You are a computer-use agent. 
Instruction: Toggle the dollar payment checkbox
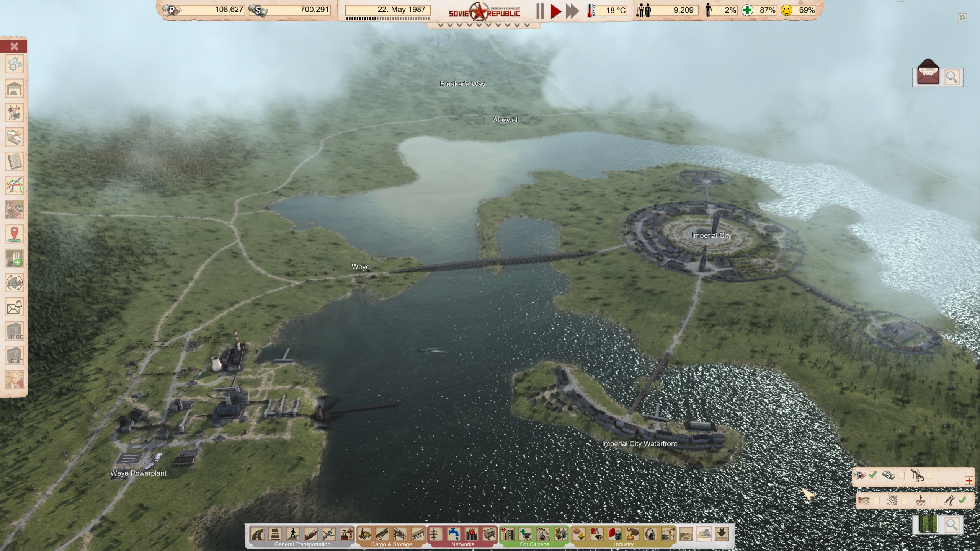pyautogui.click(x=901, y=475)
